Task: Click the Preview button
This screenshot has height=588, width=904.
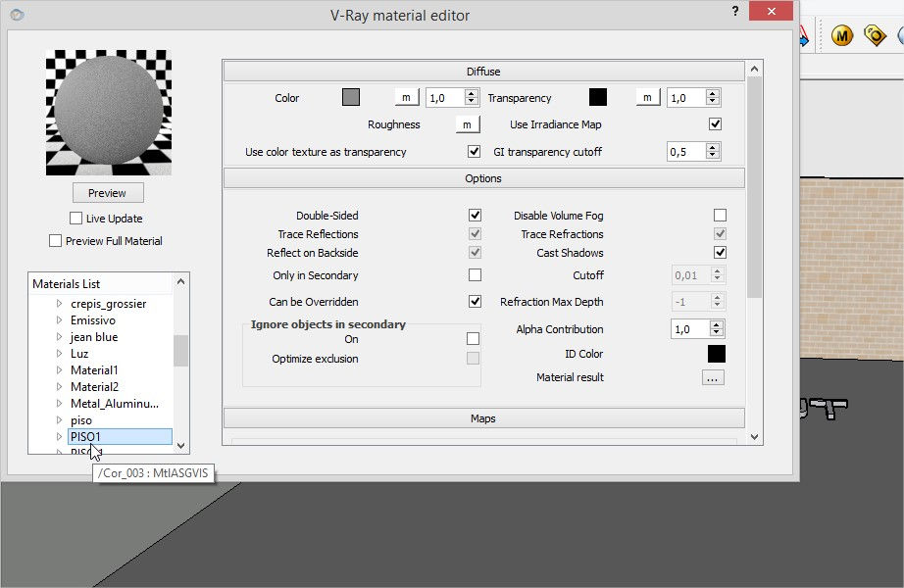Action: [x=108, y=193]
